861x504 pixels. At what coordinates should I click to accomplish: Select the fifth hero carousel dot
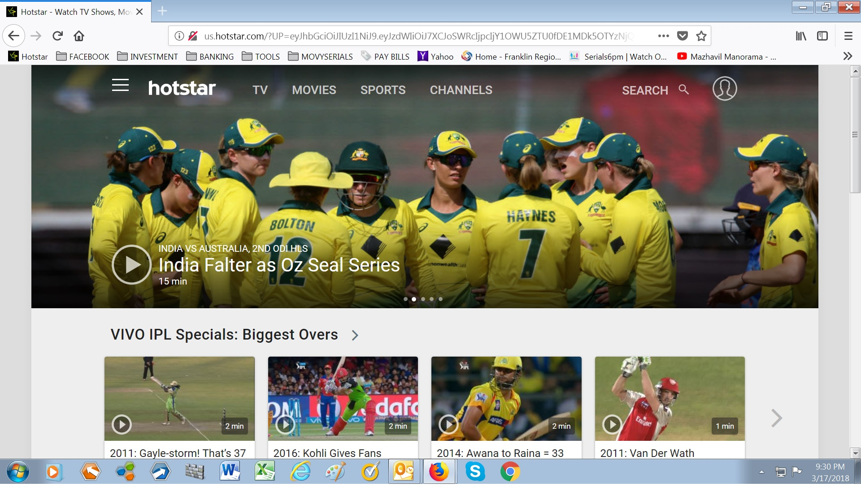pyautogui.click(x=440, y=299)
